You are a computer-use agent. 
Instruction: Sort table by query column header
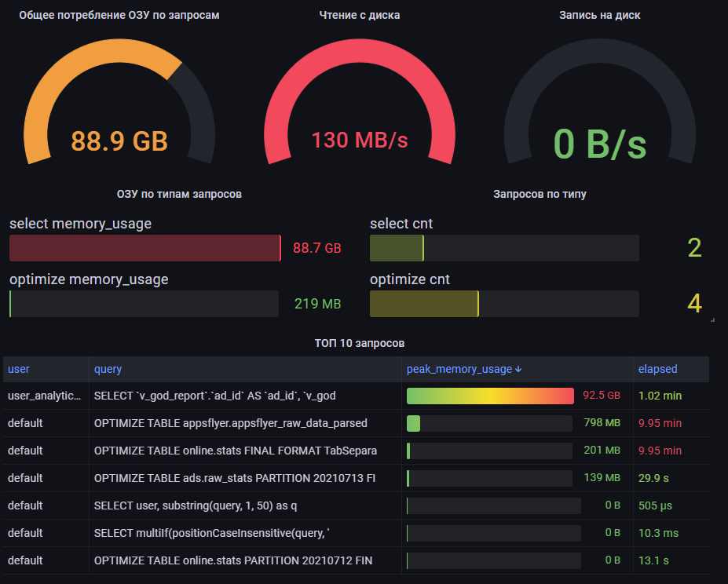point(108,369)
